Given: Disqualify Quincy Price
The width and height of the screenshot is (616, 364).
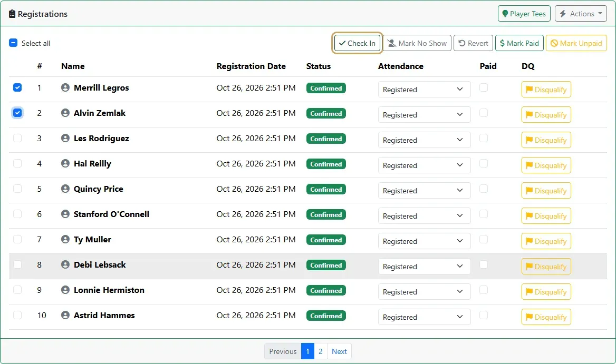Looking at the screenshot, I should 546,191.
